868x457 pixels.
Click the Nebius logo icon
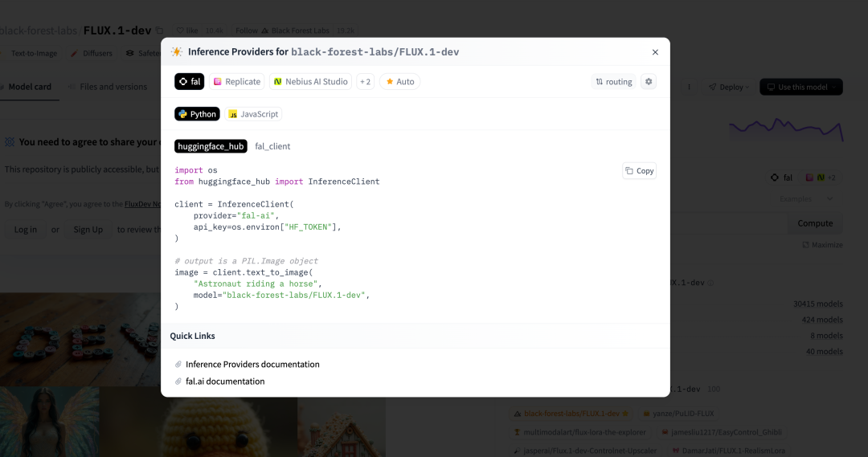pyautogui.click(x=278, y=81)
